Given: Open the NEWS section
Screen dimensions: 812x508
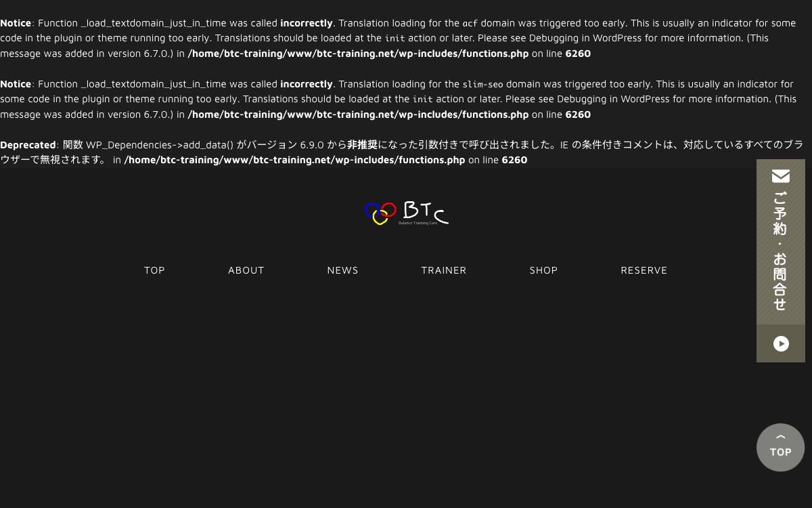Looking at the screenshot, I should (x=343, y=270).
